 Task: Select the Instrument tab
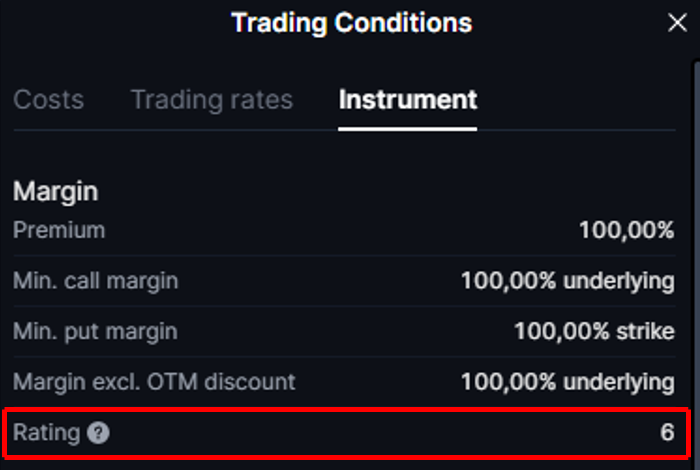[407, 100]
